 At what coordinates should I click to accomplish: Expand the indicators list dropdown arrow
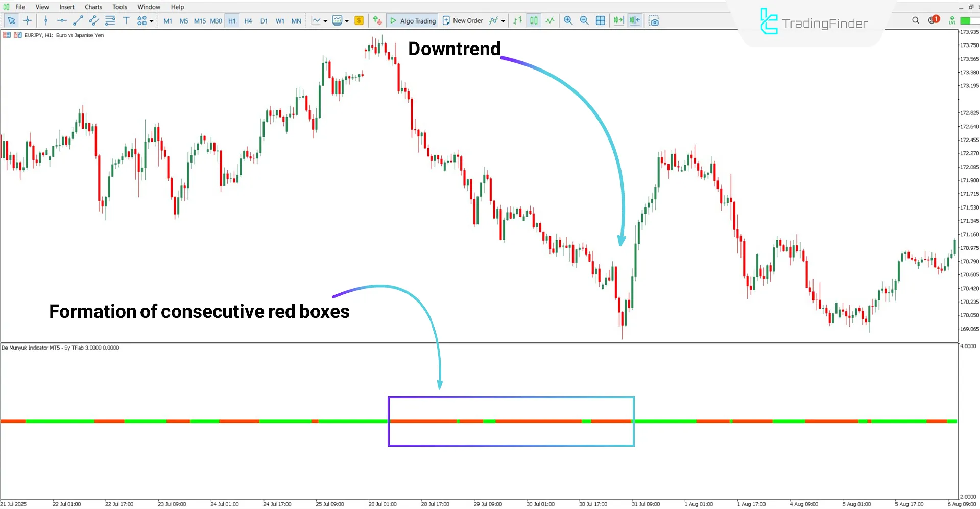point(503,21)
